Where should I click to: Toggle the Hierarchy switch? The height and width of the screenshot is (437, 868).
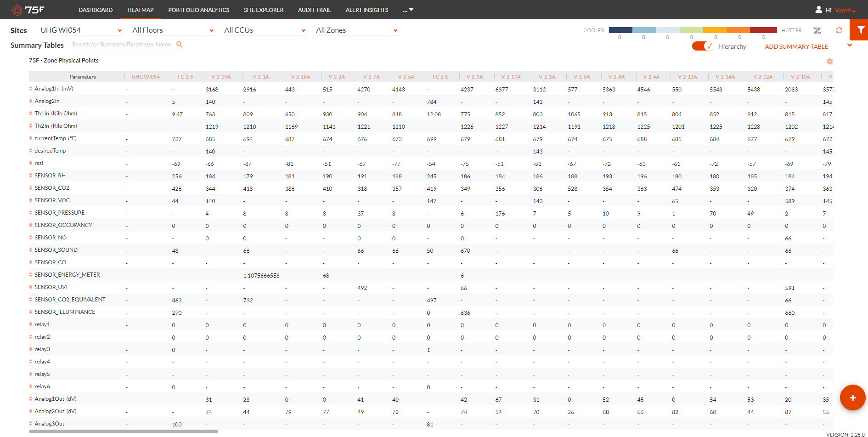(x=702, y=46)
